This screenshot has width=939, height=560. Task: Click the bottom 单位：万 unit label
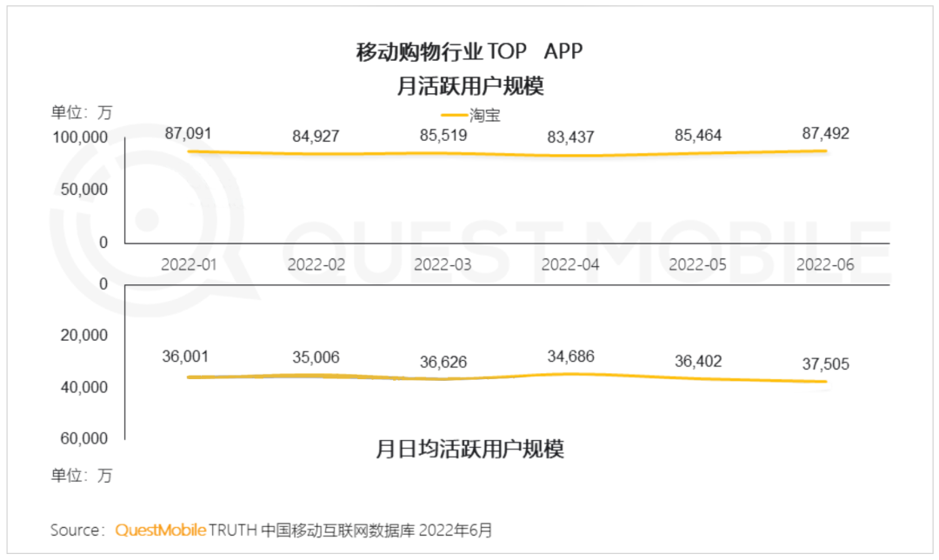coord(82,475)
